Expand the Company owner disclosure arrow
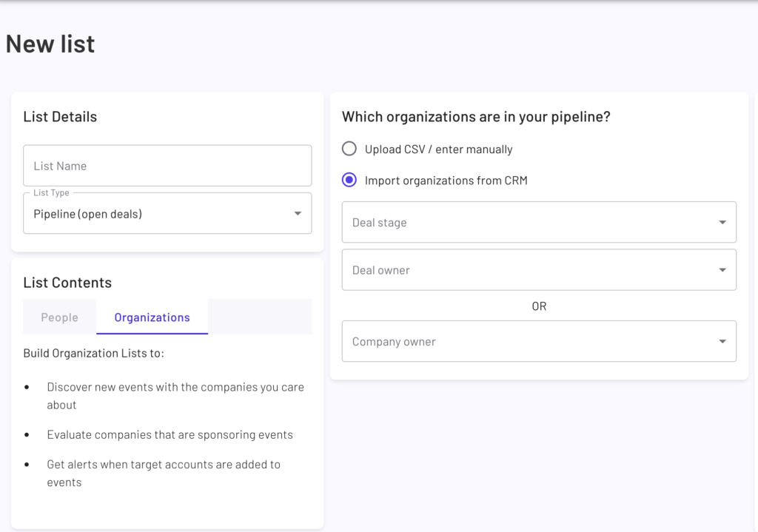The image size is (758, 532). [x=723, y=341]
